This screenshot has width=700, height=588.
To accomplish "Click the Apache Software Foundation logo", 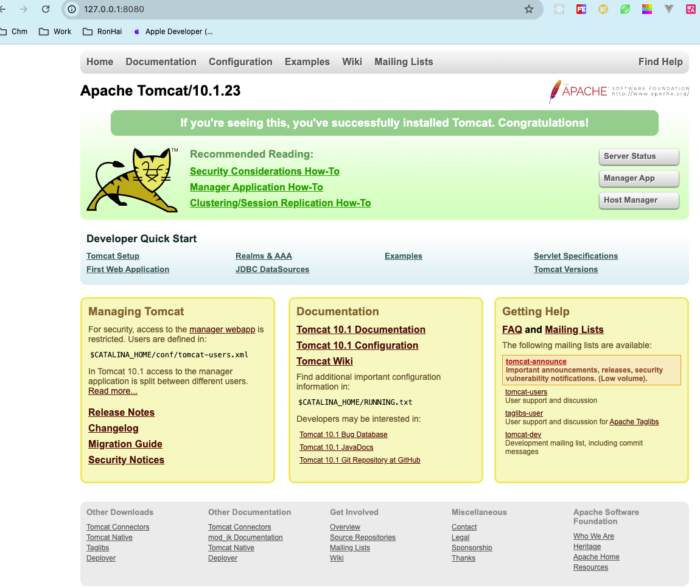I will click(x=619, y=91).
